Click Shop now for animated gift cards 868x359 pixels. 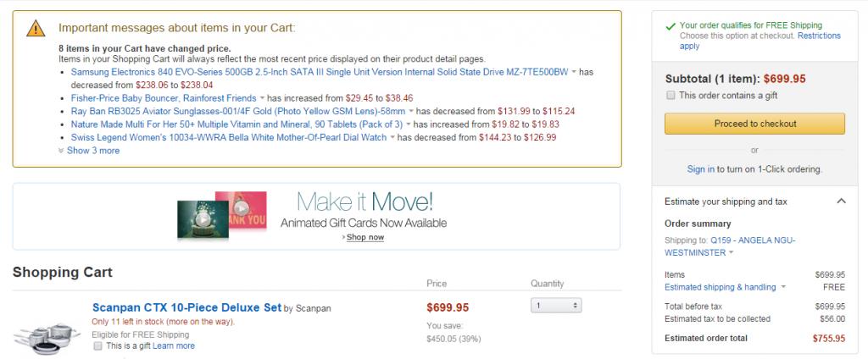(364, 237)
